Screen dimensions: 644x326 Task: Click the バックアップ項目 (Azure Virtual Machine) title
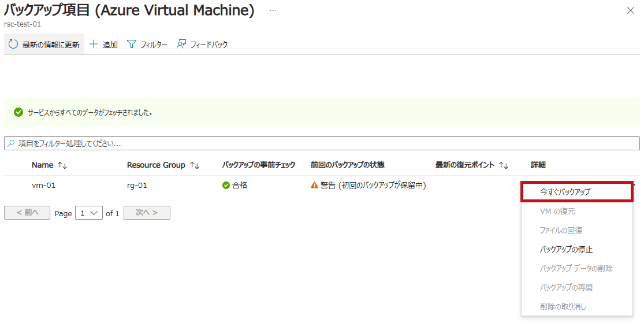(x=129, y=10)
